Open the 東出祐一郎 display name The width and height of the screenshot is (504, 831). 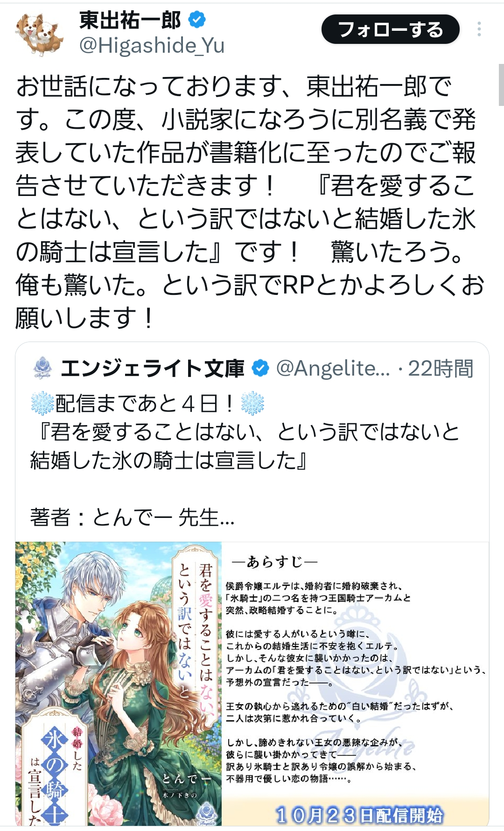click(130, 20)
